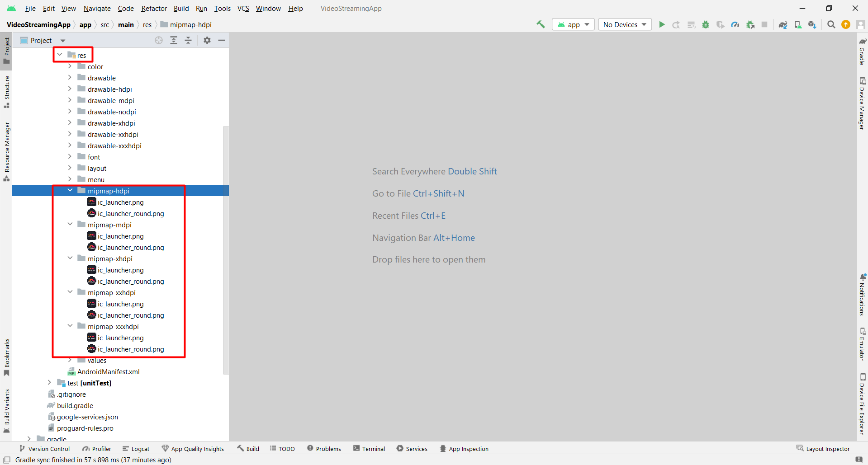Viewport: 868px width, 465px height.
Task: Click the Project panel vertical scrollbar
Action: [x=226, y=250]
